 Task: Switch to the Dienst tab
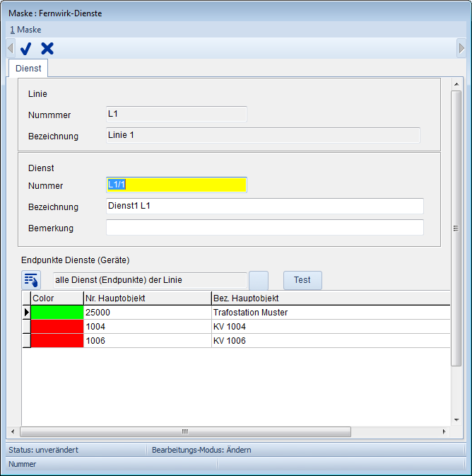point(28,69)
